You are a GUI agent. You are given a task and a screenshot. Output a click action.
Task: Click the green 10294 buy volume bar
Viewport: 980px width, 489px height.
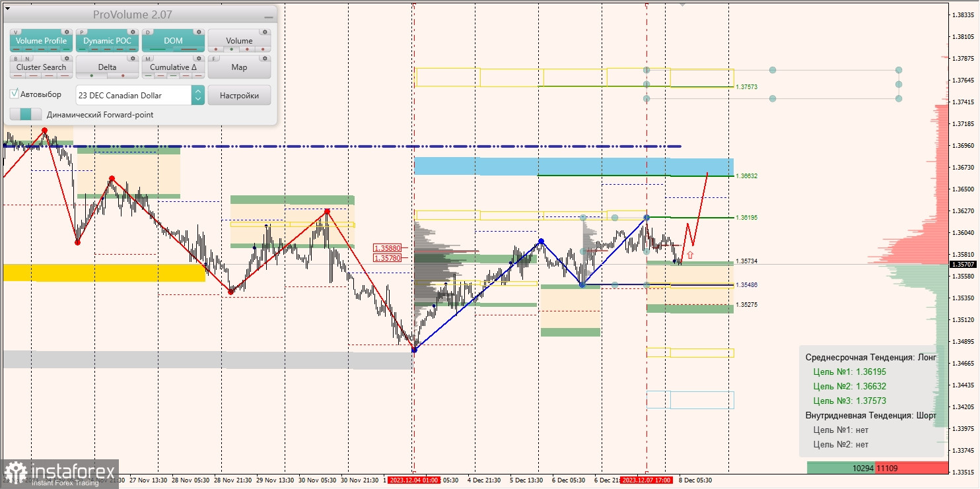pos(841,468)
